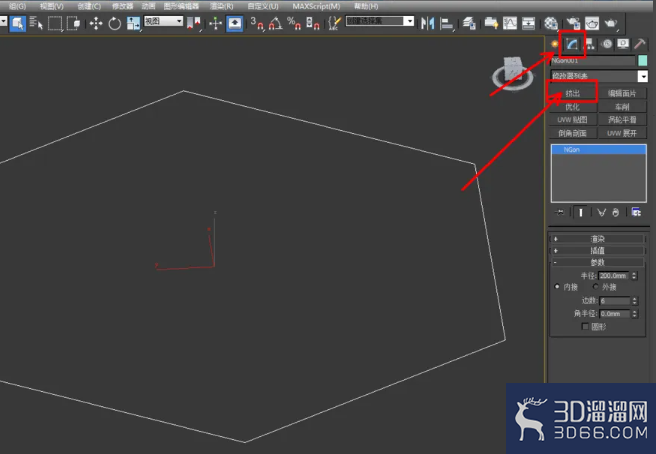Click the 编辑面片 modifier button
Viewport: 656px width, 454px height.
click(622, 93)
